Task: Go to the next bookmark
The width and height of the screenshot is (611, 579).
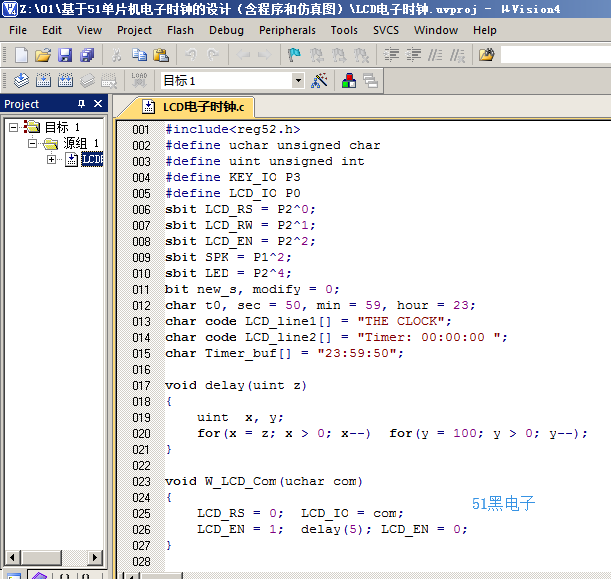Action: [x=339, y=55]
